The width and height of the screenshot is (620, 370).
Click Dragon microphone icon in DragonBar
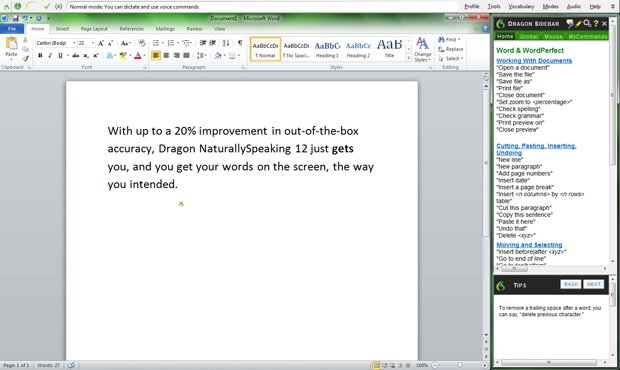(x=18, y=6)
